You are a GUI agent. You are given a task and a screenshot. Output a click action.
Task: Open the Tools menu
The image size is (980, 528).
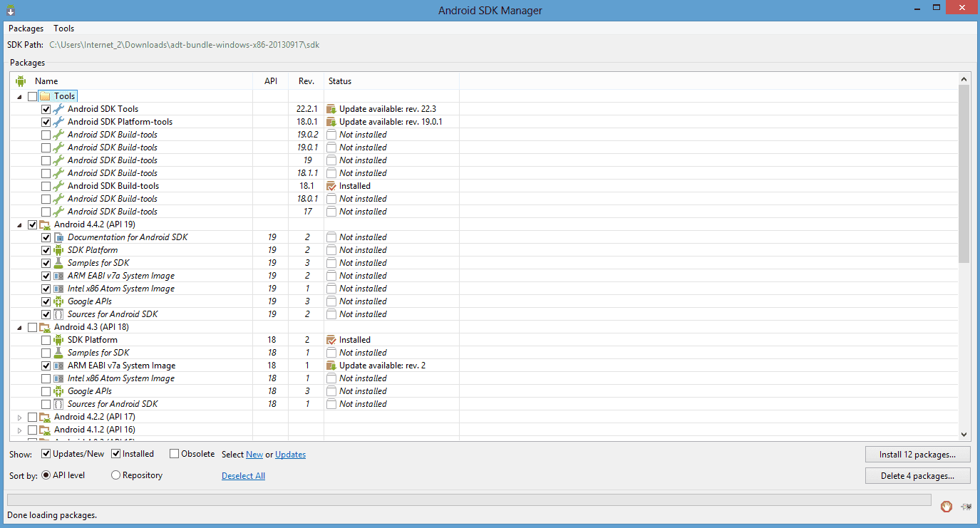click(x=64, y=29)
